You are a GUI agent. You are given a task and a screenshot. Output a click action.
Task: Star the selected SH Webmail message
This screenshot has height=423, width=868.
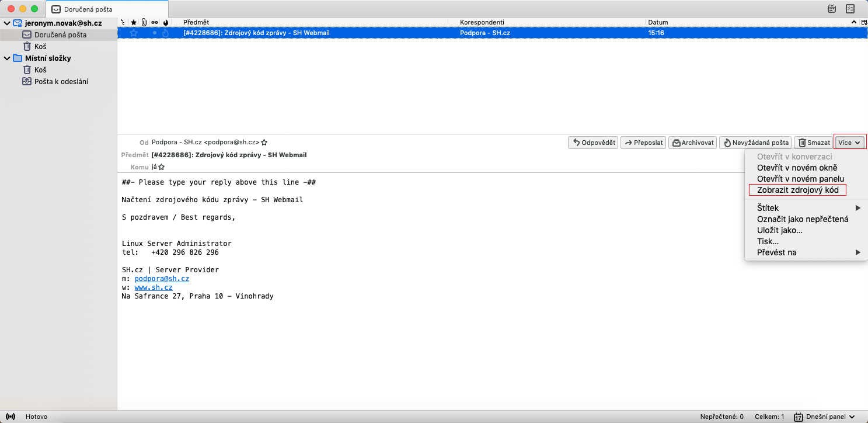tap(134, 33)
